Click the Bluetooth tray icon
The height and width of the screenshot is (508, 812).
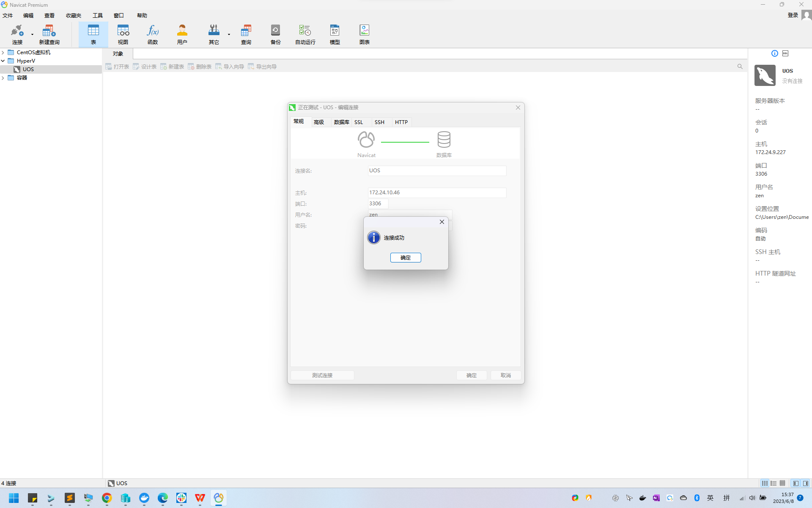click(697, 498)
